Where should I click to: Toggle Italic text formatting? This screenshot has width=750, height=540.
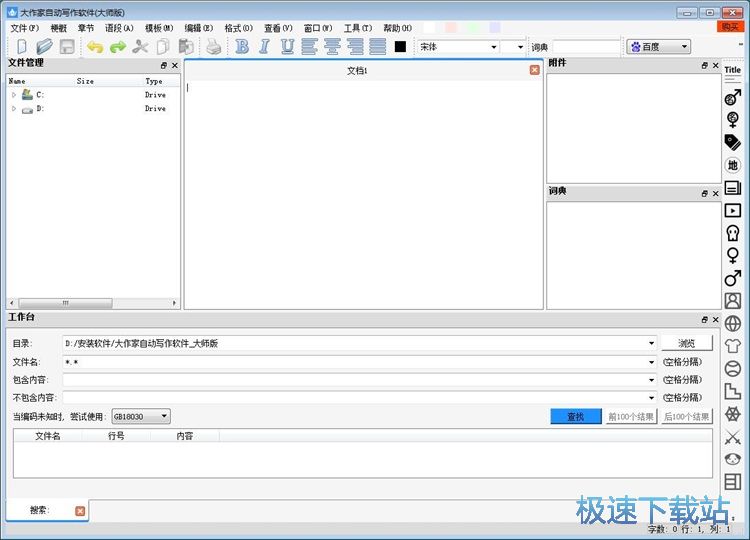pyautogui.click(x=264, y=47)
